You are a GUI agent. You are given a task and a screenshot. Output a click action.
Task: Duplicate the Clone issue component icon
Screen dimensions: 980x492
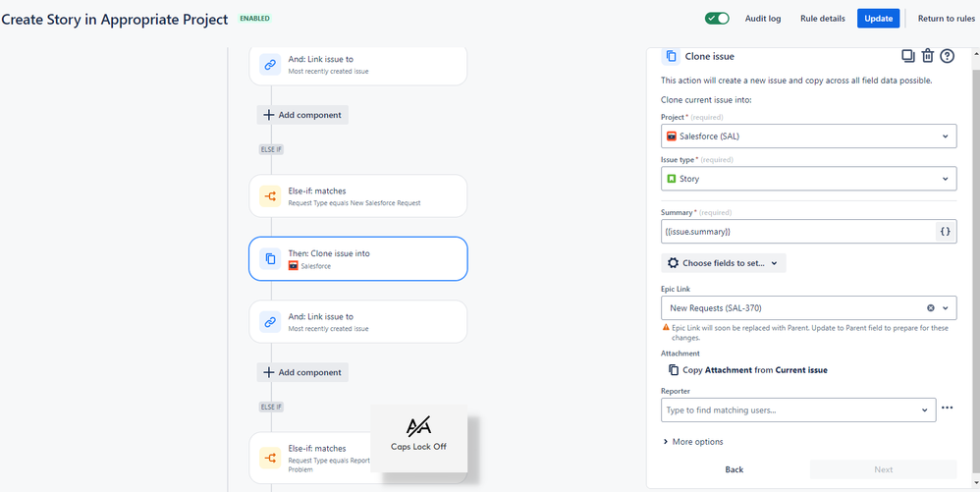click(x=907, y=56)
